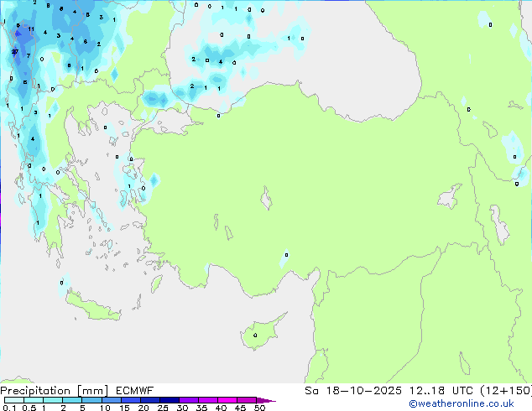Click the 35–40 mm magenta swatch
The height and width of the screenshot is (411, 532).
tap(207, 400)
